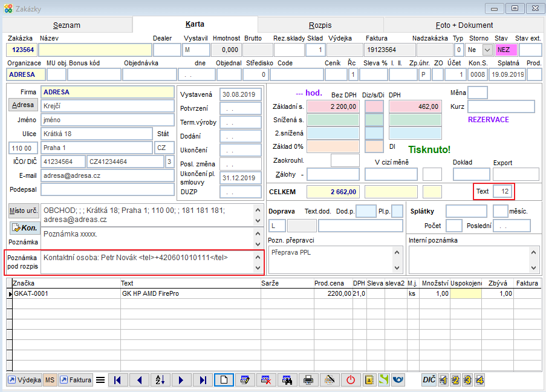The height and width of the screenshot is (392, 546).
Task: Click the CELKEM total 2 662,00
Action: click(333, 192)
